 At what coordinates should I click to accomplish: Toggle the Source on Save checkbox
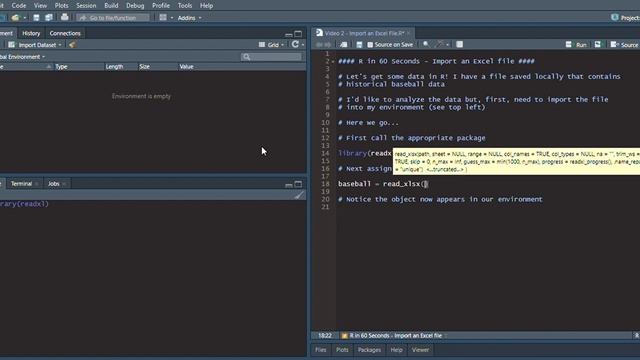point(370,45)
